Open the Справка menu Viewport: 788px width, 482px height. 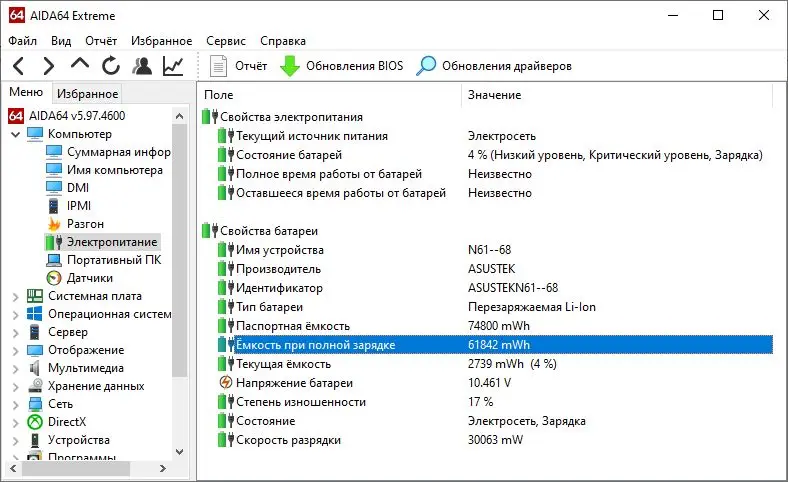click(x=282, y=41)
